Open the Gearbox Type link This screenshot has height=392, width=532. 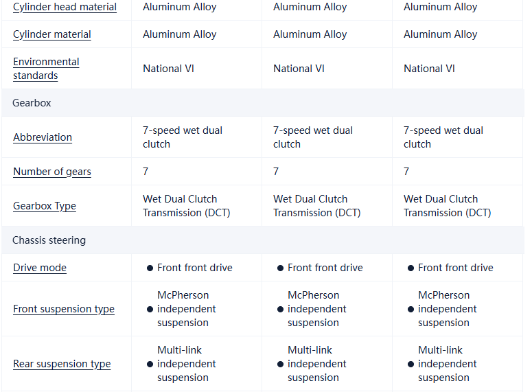click(x=44, y=206)
